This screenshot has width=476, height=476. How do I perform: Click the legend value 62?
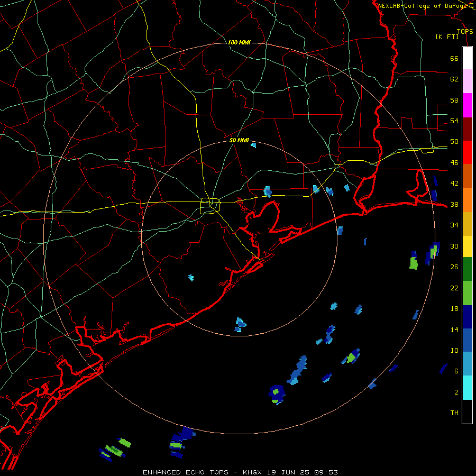[454, 79]
